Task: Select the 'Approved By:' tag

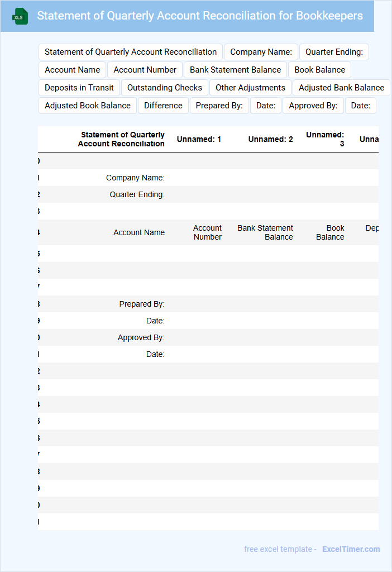Action: click(x=313, y=106)
